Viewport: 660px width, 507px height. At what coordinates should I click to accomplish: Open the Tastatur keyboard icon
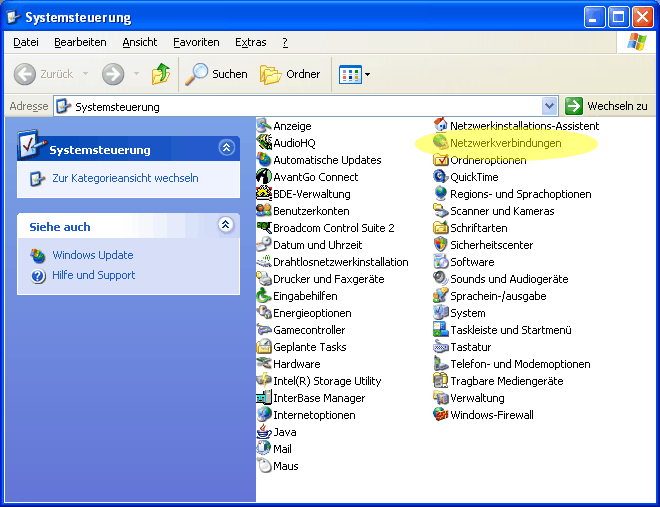(441, 347)
